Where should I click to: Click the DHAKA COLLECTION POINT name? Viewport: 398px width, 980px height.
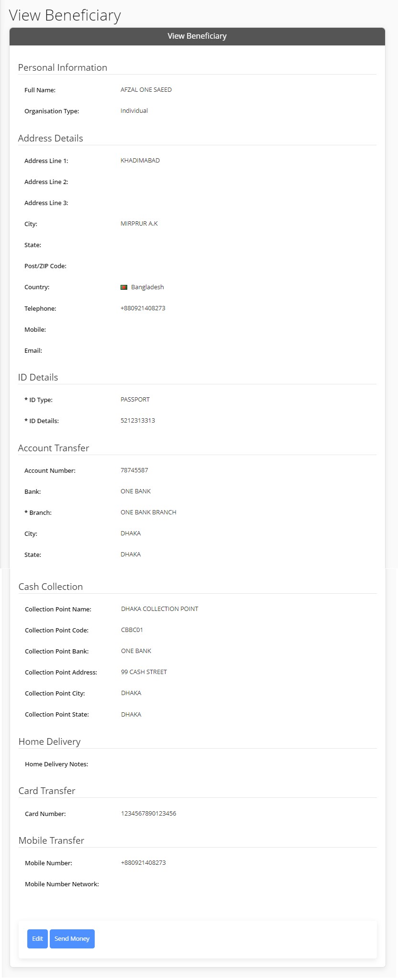pos(160,609)
